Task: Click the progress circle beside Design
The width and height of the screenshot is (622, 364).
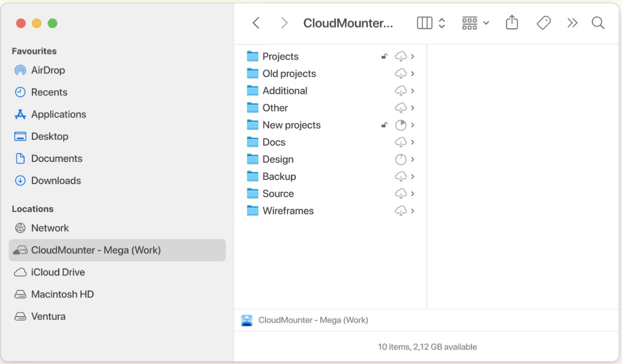Action: tap(401, 159)
